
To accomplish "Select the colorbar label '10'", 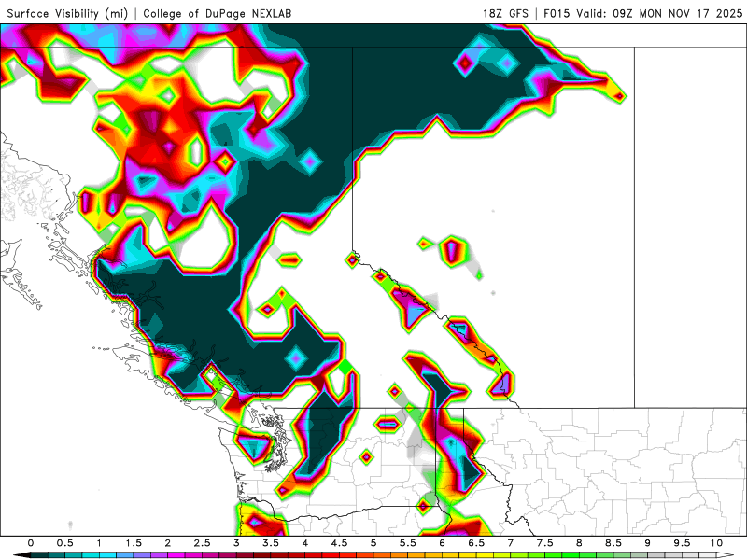I will pyautogui.click(x=716, y=543).
